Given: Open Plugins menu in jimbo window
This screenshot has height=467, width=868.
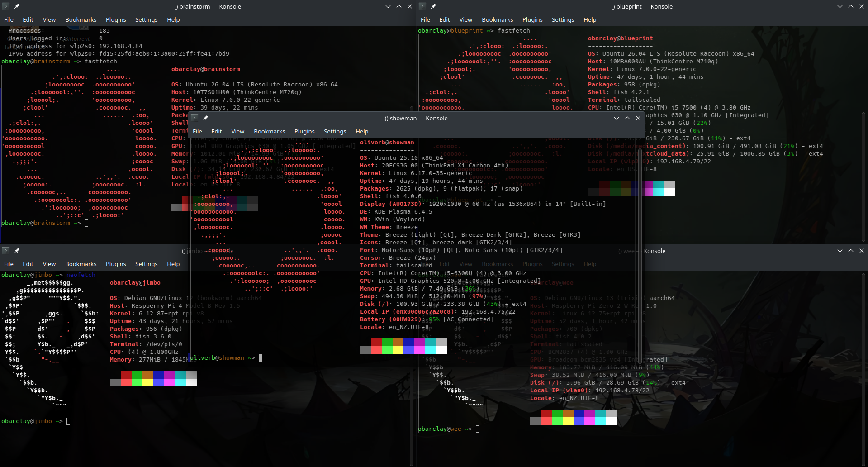Looking at the screenshot, I should point(116,264).
